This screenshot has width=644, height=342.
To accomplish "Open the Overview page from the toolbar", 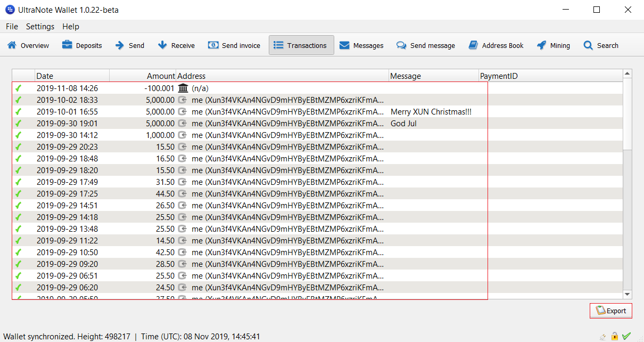I will coord(28,45).
